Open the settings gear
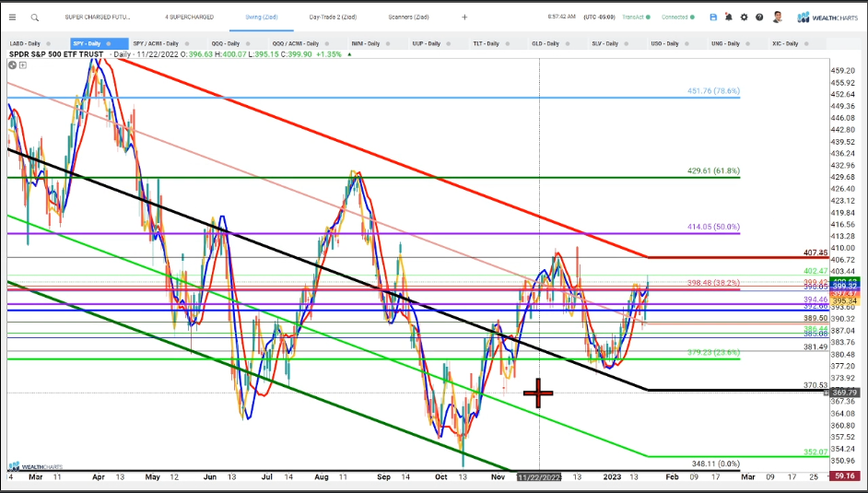Image resolution: width=868 pixels, height=493 pixels. (x=744, y=18)
